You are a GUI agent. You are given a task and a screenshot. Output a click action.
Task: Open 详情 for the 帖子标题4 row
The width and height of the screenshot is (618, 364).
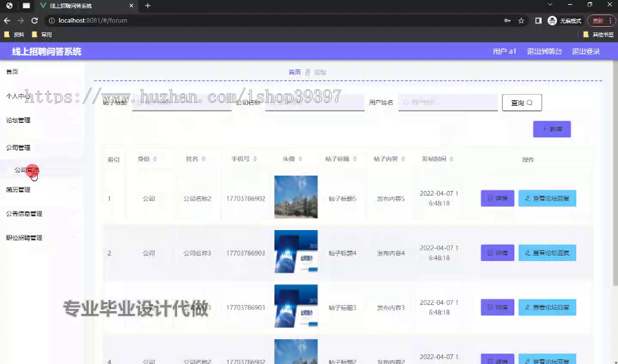pos(497,253)
